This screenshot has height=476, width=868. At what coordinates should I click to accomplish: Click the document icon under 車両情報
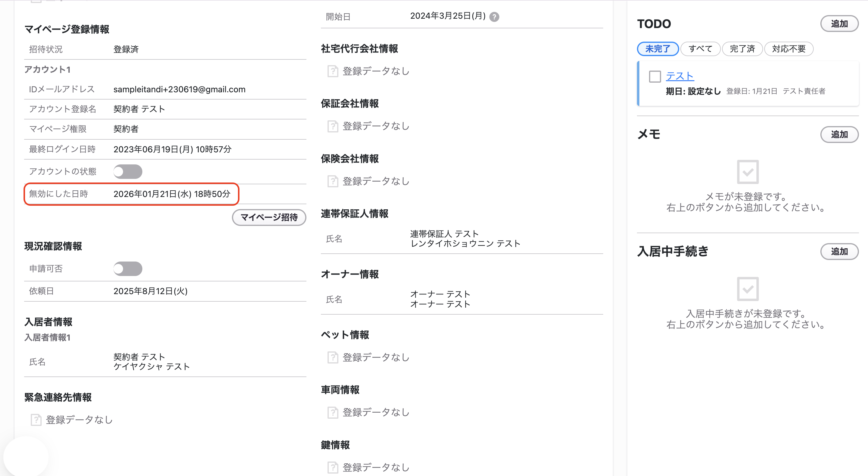click(333, 412)
